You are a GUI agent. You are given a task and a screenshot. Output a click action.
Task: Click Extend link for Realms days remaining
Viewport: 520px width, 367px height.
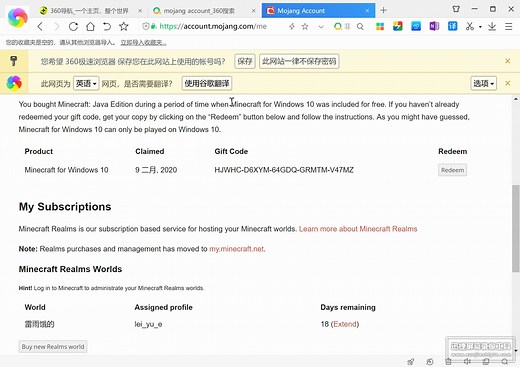[x=345, y=324]
